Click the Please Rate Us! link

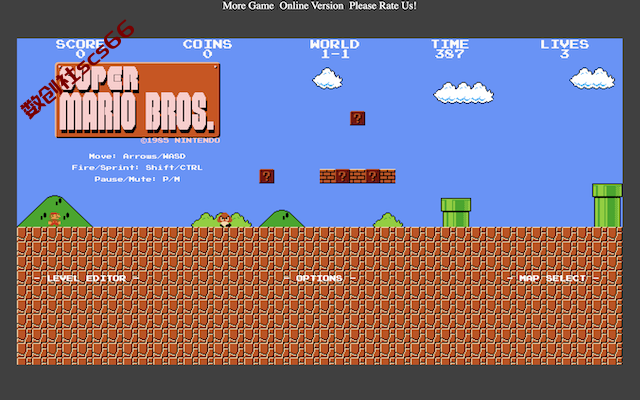tap(382, 6)
